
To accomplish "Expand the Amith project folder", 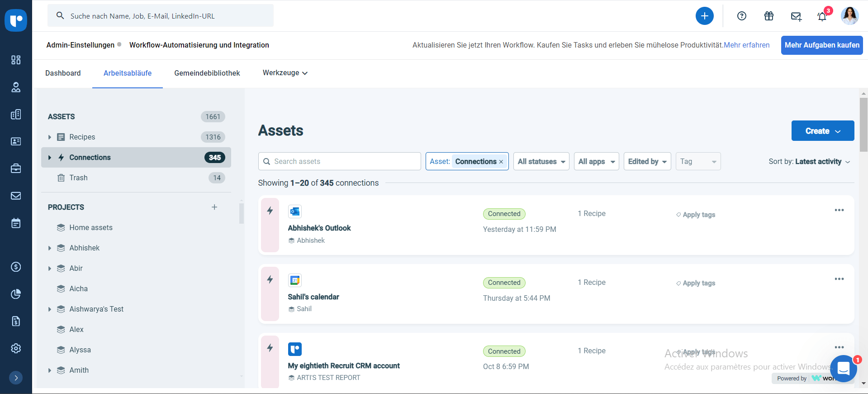I will [x=50, y=370].
